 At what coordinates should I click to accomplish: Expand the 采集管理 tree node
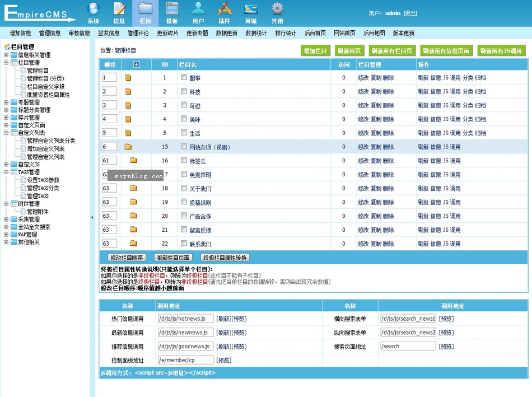click(6, 219)
